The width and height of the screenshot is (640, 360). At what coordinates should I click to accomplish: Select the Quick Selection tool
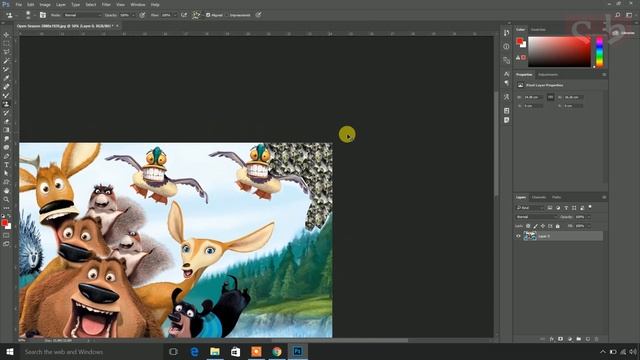pyautogui.click(x=6, y=60)
